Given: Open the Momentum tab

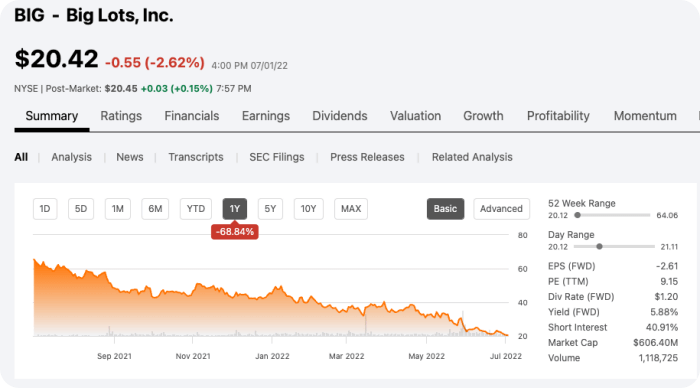Looking at the screenshot, I should point(645,116).
